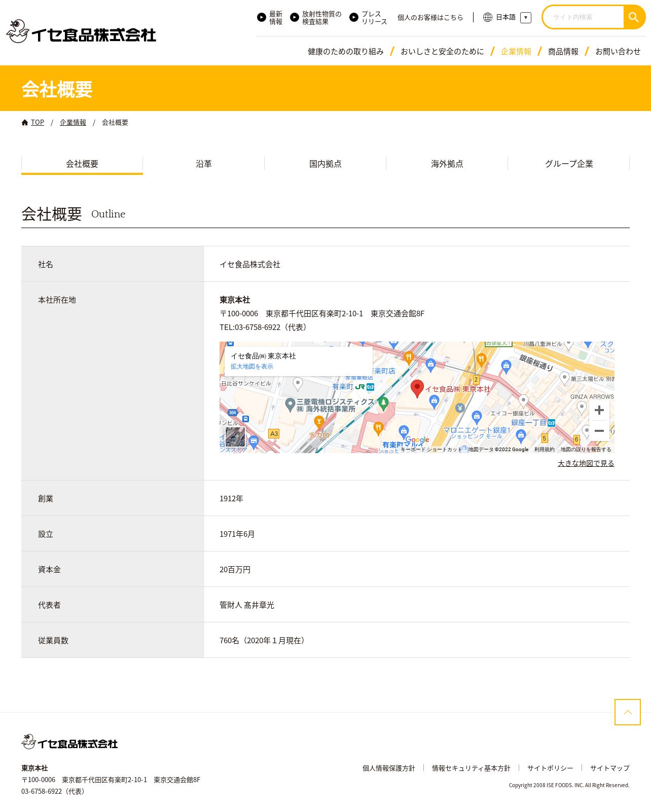The image size is (651, 812).
Task: Click the 企業情報 breadcrumb link
Action: click(x=73, y=123)
